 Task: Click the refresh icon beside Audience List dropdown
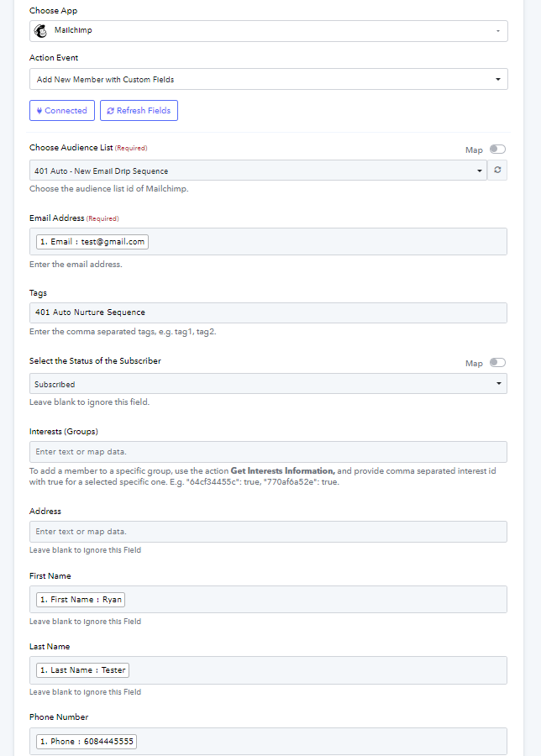tap(497, 171)
